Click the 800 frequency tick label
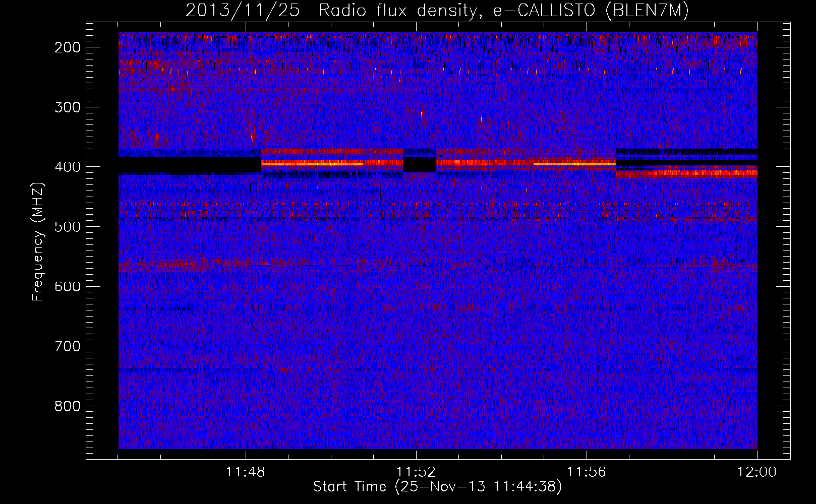 67,406
